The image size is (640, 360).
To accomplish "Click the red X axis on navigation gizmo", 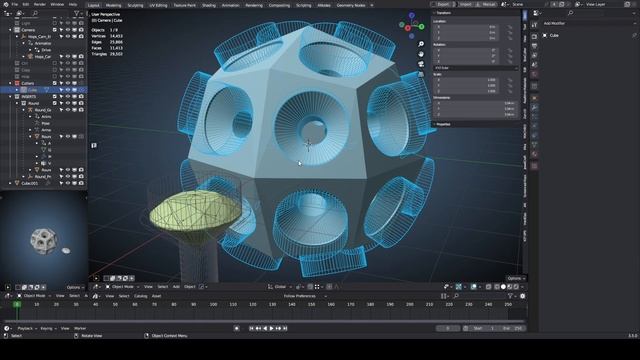I will pos(408,28).
